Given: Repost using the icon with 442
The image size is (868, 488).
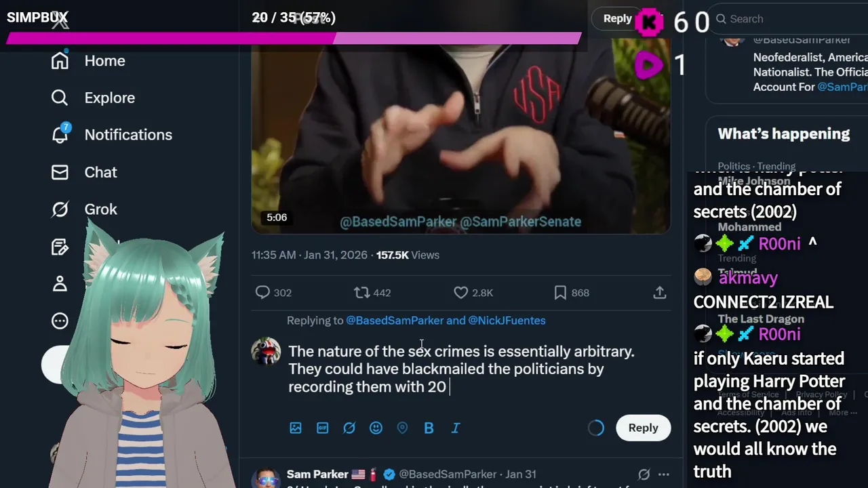Looking at the screenshot, I should [361, 293].
